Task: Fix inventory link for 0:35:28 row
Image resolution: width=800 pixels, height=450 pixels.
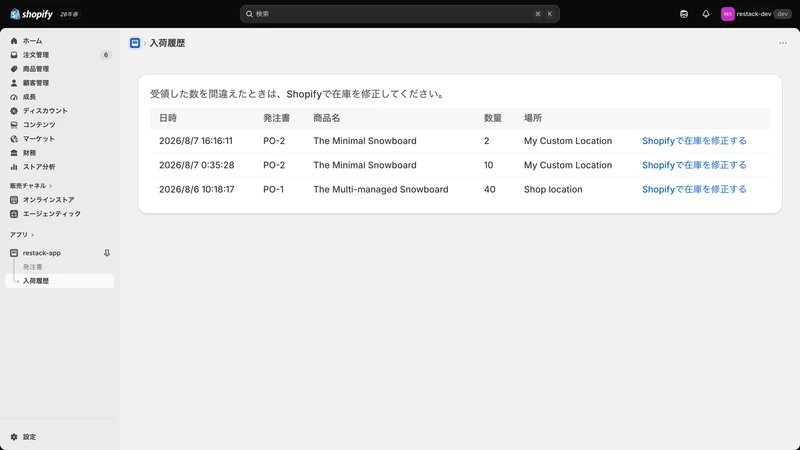Action: (x=694, y=165)
